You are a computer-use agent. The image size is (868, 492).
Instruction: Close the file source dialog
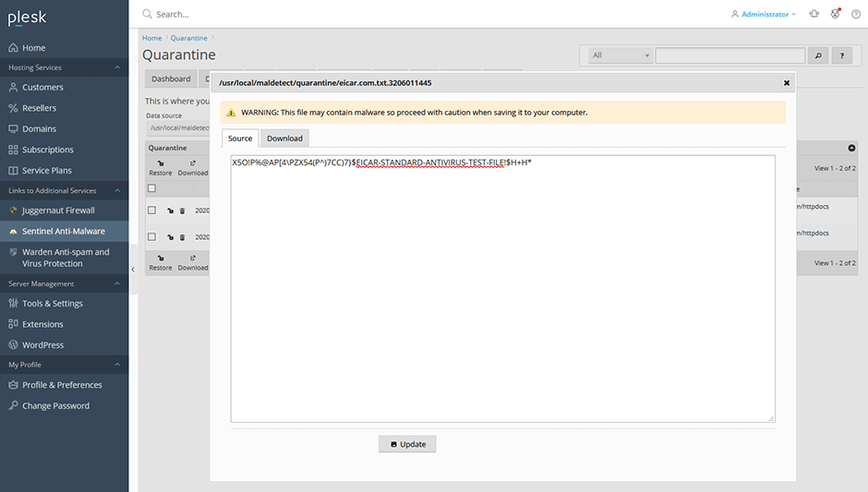click(786, 83)
